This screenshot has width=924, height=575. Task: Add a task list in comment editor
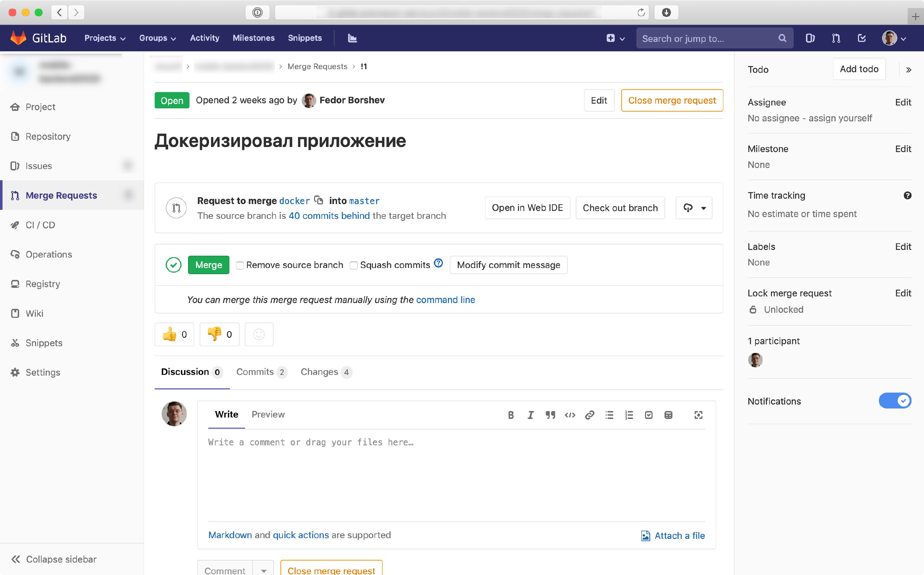coord(649,415)
